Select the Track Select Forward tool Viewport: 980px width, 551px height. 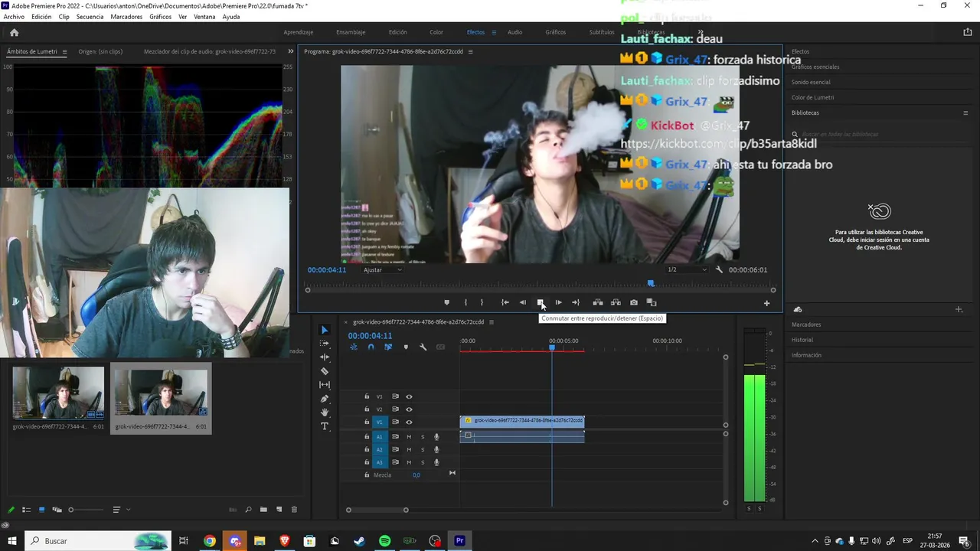pyautogui.click(x=325, y=344)
